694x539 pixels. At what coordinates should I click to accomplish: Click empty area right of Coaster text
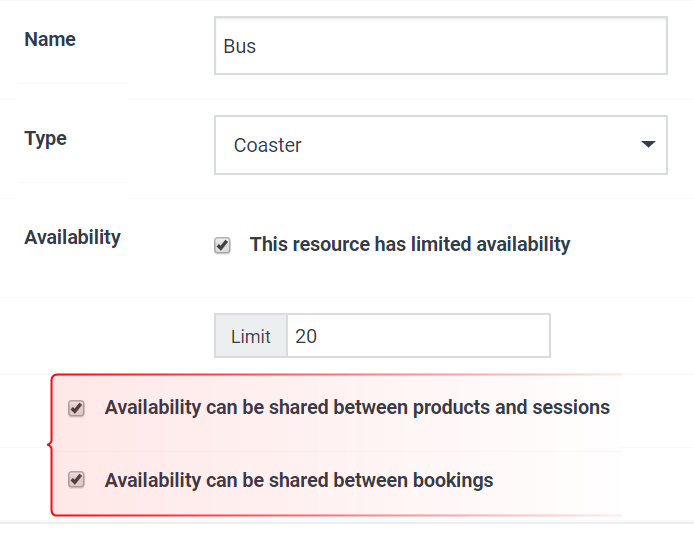pyautogui.click(x=469, y=145)
